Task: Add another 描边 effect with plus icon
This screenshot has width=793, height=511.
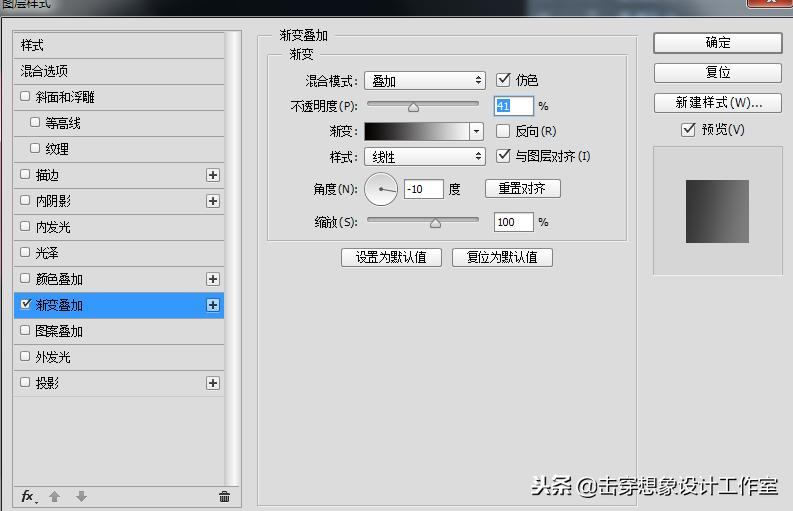Action: pyautogui.click(x=213, y=175)
